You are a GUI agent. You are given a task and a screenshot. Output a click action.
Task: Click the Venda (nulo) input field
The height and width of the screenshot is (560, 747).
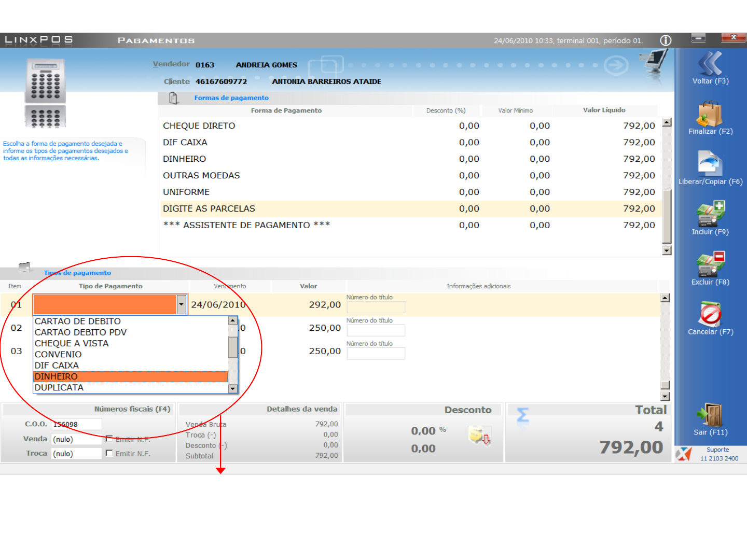coord(76,439)
